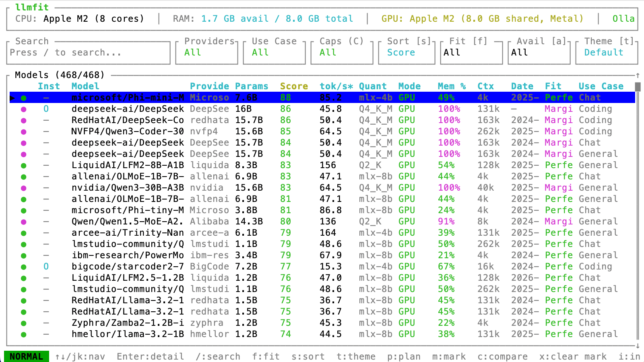
Task: Click the RAM 1.7 GB avail readout
Action: click(263, 19)
